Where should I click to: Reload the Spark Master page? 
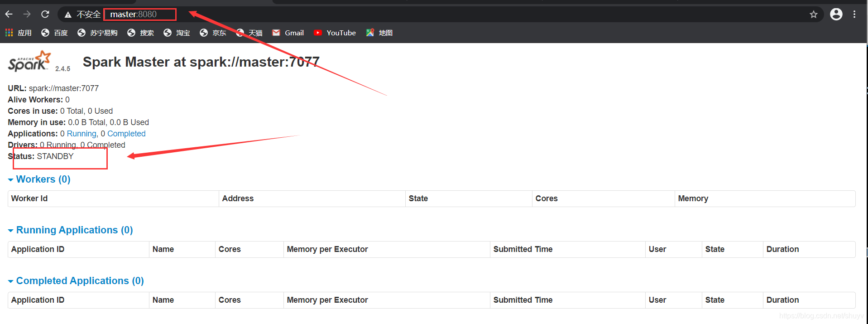pos(45,15)
